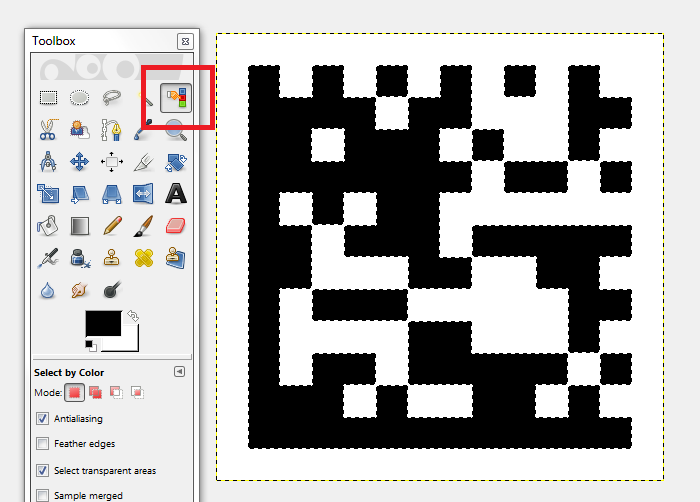The width and height of the screenshot is (700, 502).
Task: Choose the Smudge tool
Action: [x=79, y=290]
